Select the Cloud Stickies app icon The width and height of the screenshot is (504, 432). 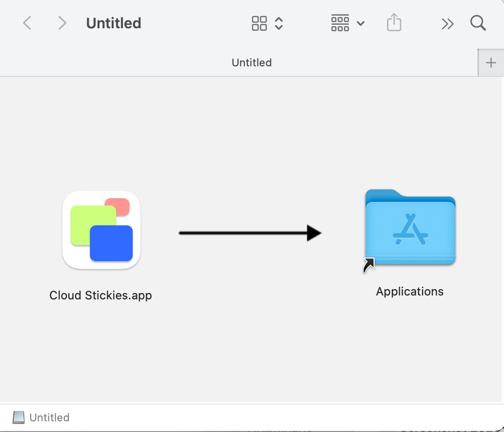coord(101,230)
